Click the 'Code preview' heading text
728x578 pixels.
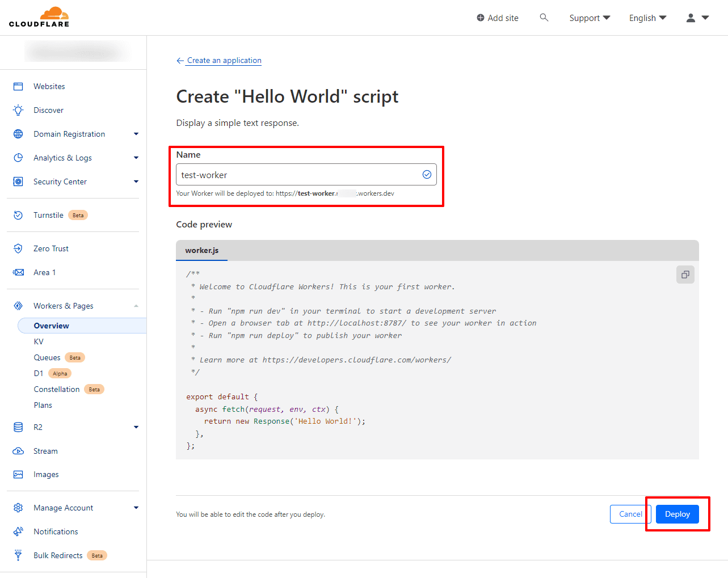[x=204, y=225]
